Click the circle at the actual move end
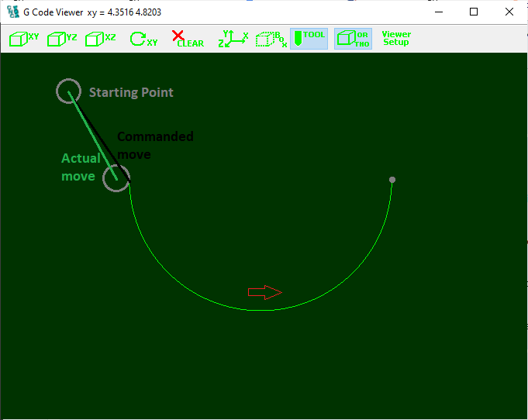 (116, 177)
